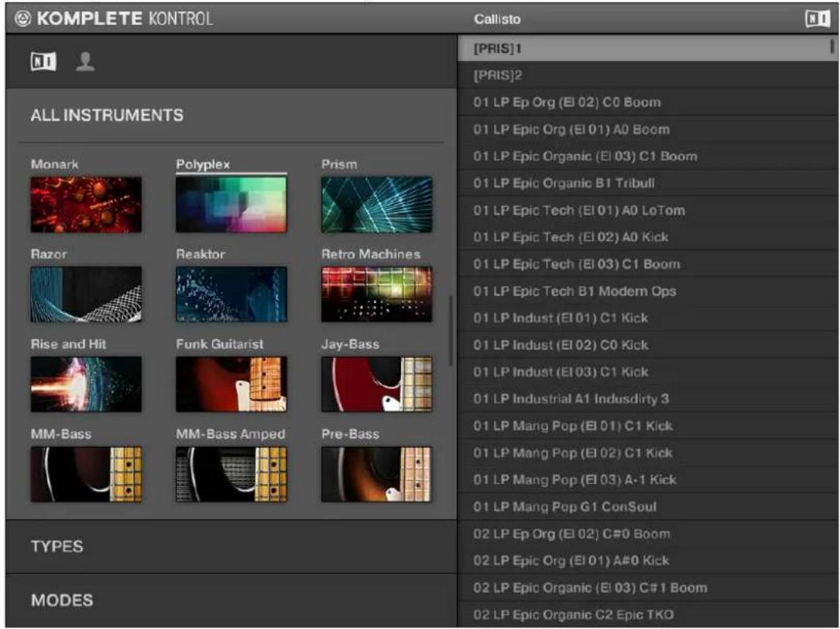Select 01 LP Indust (El 02) C0 Kick

tap(648, 345)
